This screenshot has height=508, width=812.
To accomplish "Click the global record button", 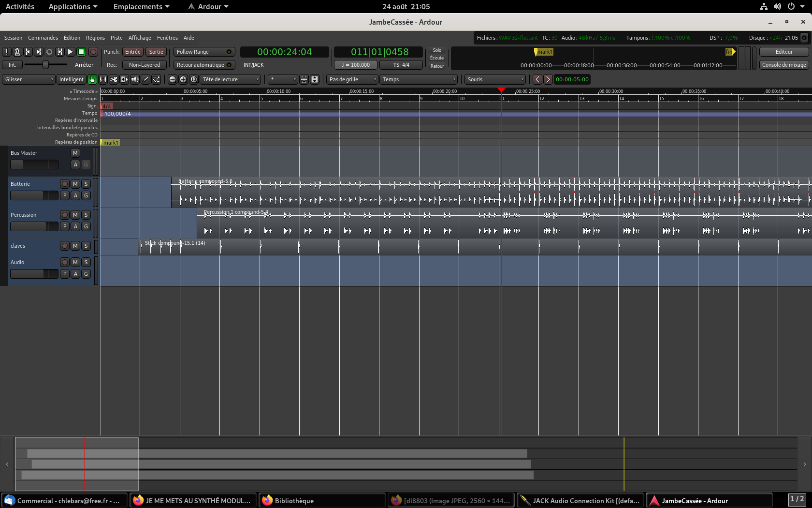I will pos(93,52).
